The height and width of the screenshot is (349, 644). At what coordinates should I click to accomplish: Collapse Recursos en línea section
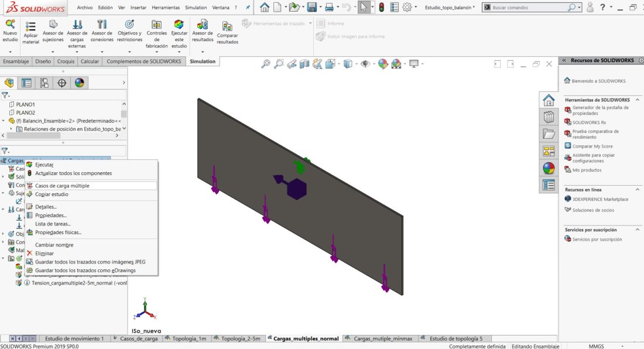(x=638, y=190)
